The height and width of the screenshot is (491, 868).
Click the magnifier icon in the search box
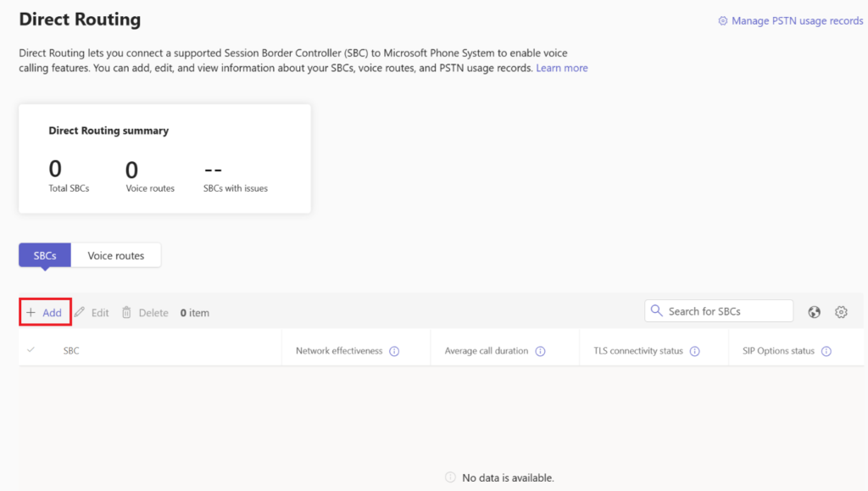[x=656, y=311]
